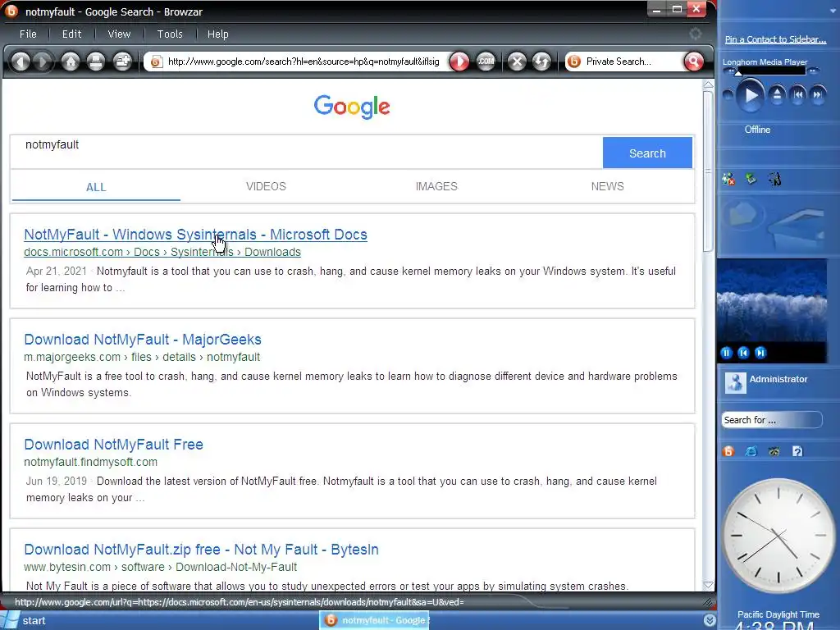Switch to the NEWS tab
Viewport: 840px width, 630px height.
(x=607, y=186)
